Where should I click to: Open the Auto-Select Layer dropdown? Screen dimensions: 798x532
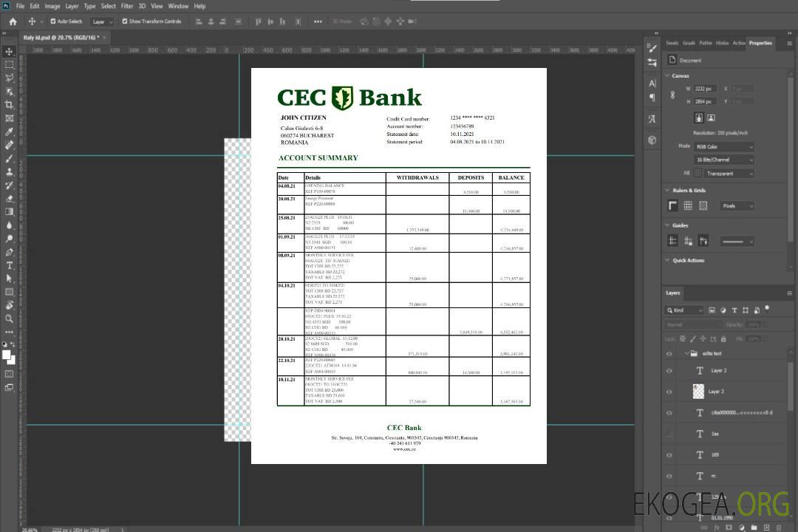point(102,21)
